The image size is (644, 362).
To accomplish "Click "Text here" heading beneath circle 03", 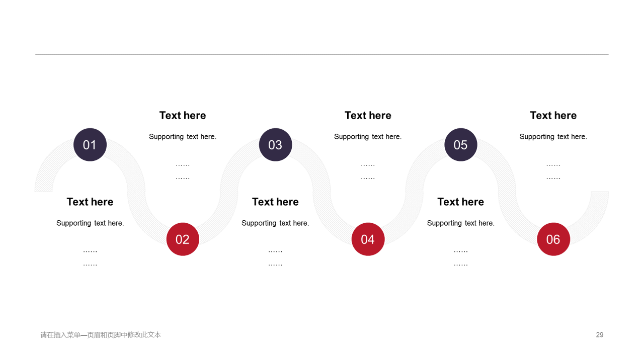I will pyautogui.click(x=275, y=202).
